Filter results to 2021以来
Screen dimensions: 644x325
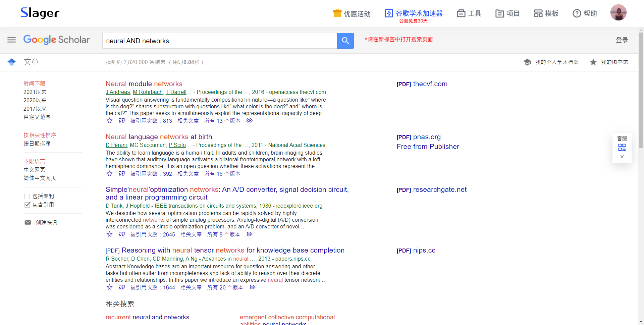click(35, 92)
